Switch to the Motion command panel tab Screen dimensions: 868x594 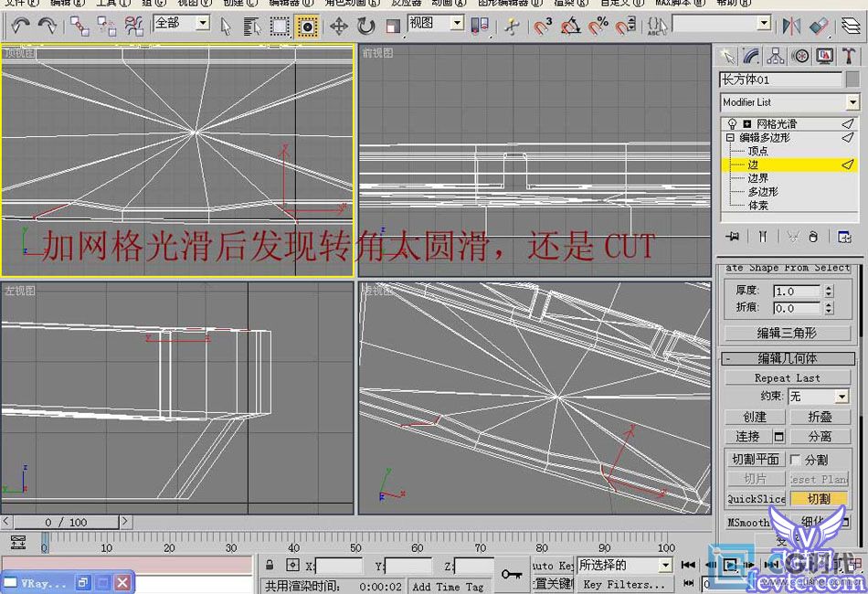coord(799,56)
